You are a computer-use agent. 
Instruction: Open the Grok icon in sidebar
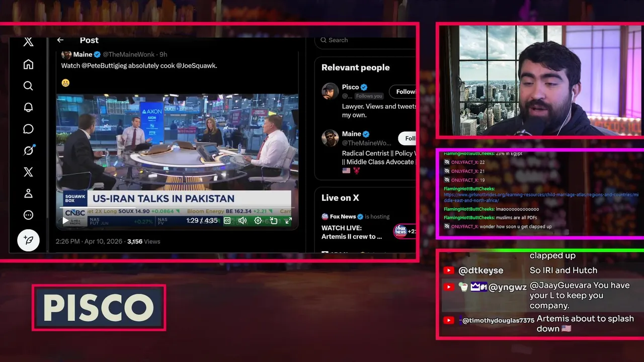[28, 150]
